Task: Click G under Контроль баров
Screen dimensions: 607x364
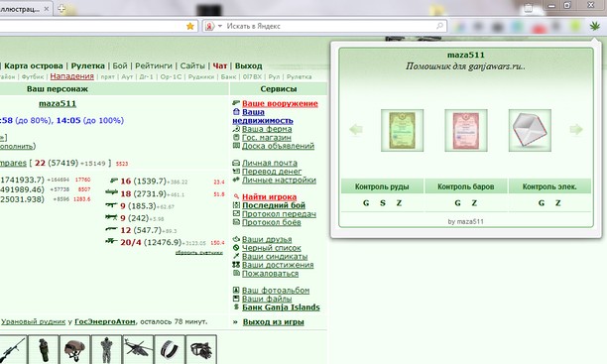Action: [457, 203]
